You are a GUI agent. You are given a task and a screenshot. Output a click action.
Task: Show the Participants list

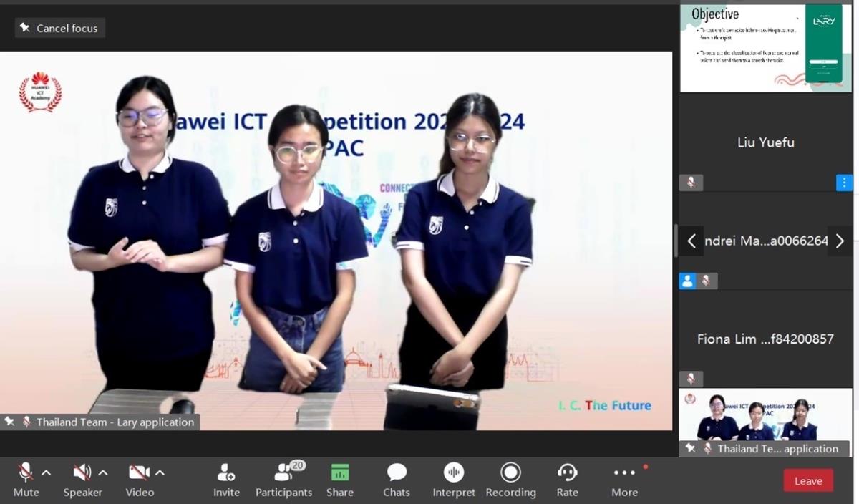(x=284, y=480)
